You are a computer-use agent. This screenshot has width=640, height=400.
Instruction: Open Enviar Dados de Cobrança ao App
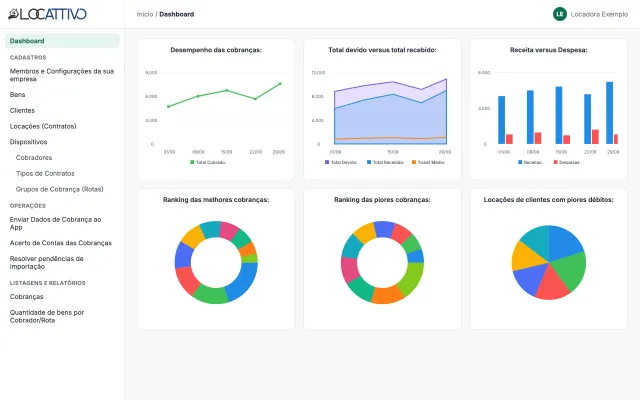coord(56,223)
